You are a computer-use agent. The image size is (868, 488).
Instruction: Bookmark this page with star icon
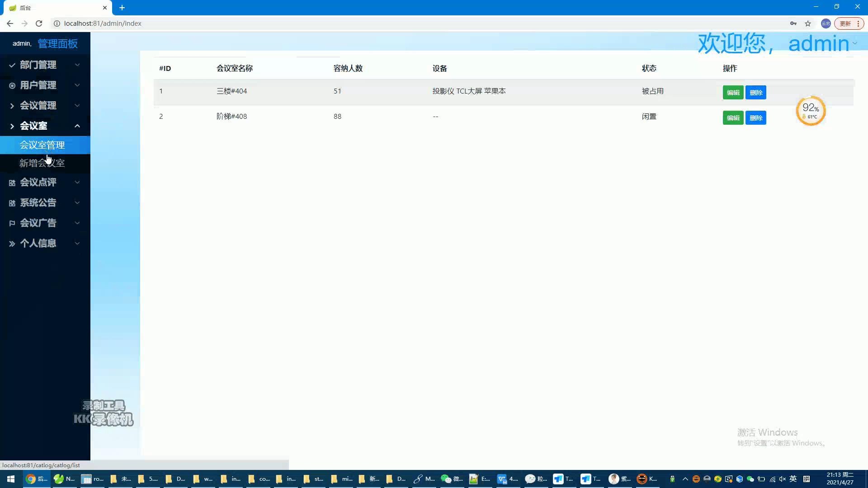point(808,23)
